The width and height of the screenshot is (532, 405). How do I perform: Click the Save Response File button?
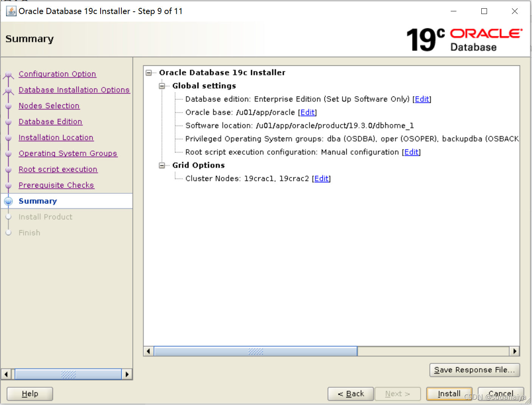tap(475, 370)
